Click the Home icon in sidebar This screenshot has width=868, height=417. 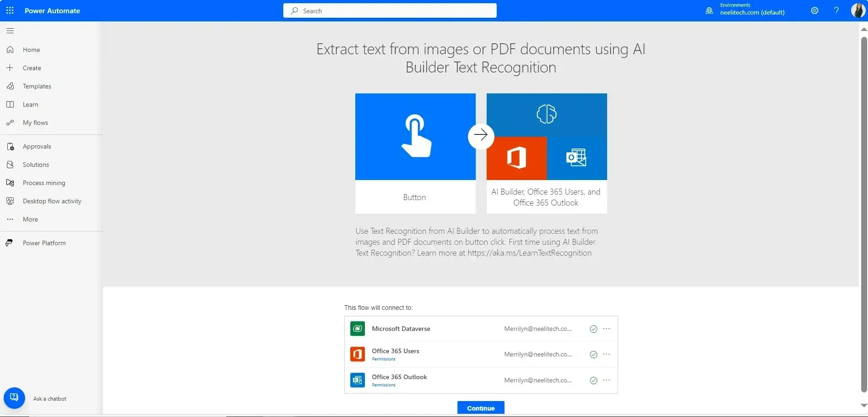coord(10,50)
